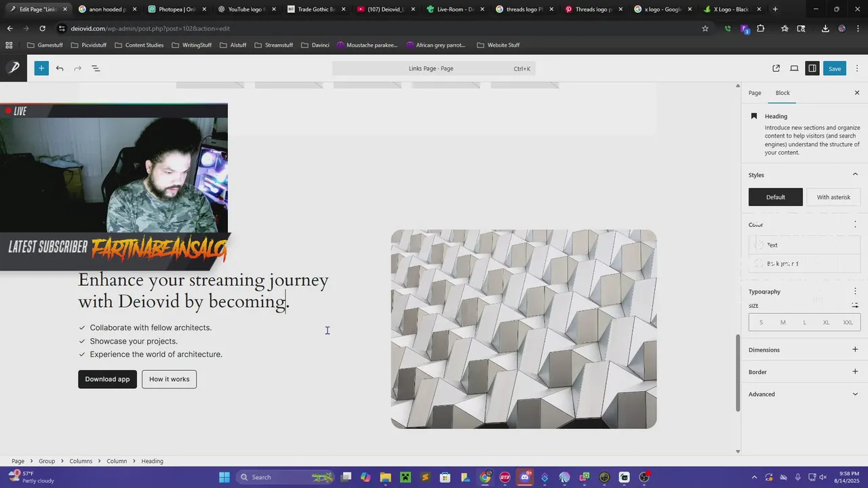Toggle the Settings sidebar panel
The image size is (868, 488).
pos(812,68)
